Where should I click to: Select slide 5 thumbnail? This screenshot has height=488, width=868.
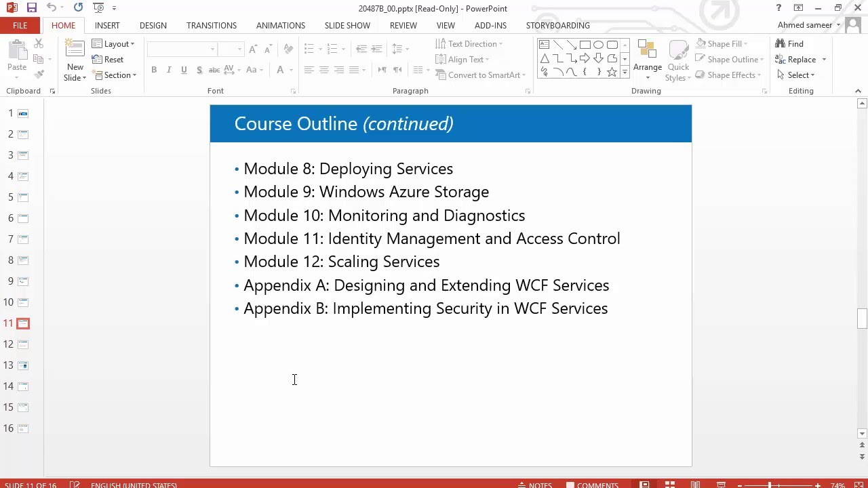23,197
